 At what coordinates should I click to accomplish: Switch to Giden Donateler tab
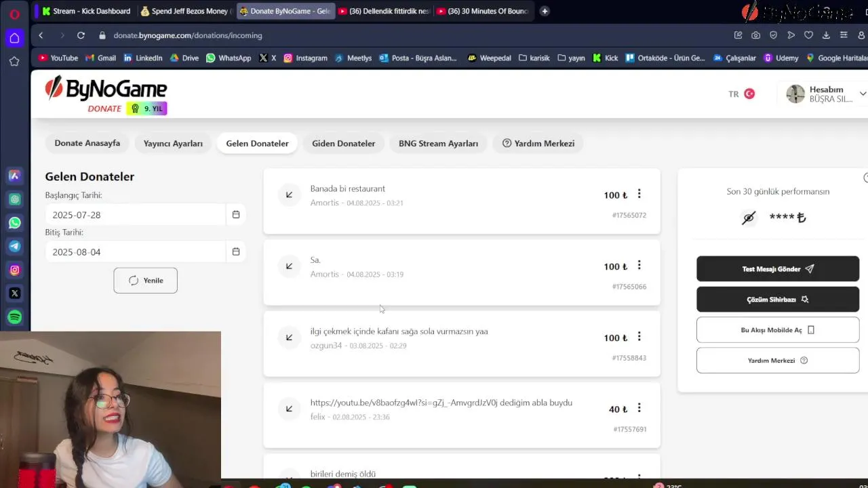pyautogui.click(x=343, y=143)
